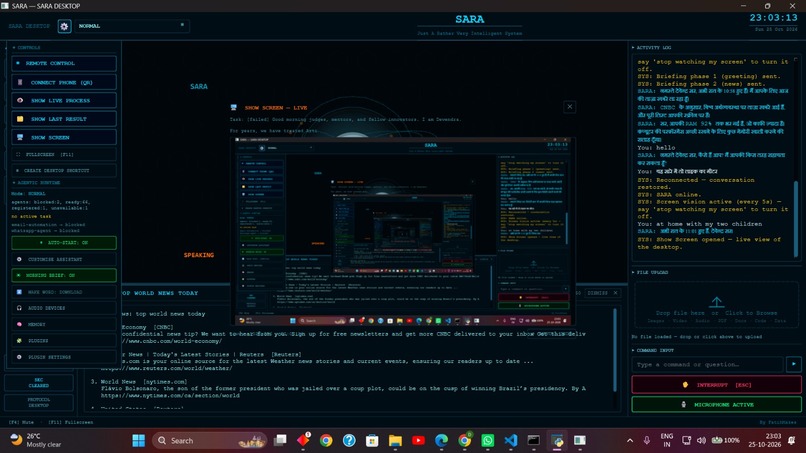
Task: Dismiss the top world news panel
Action: click(603, 293)
